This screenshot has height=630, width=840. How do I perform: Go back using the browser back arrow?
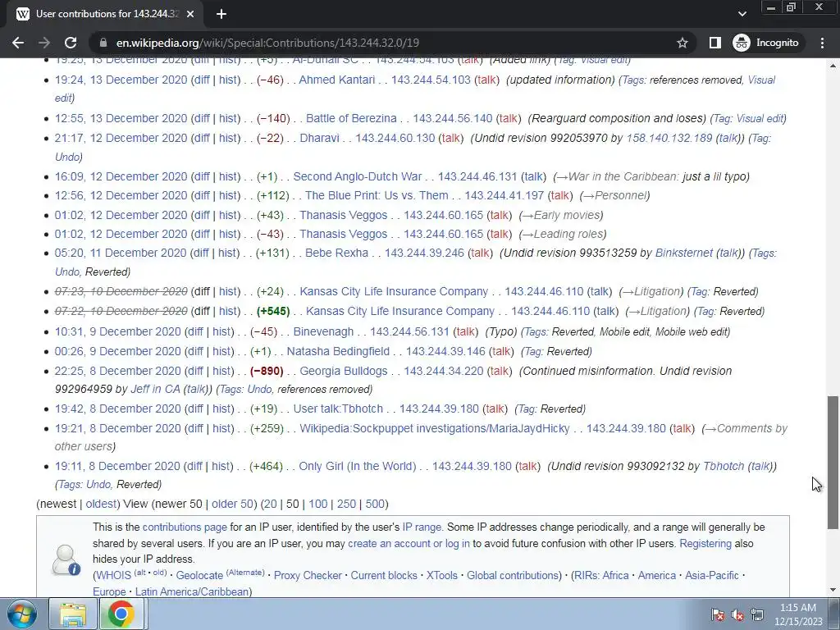tap(18, 43)
